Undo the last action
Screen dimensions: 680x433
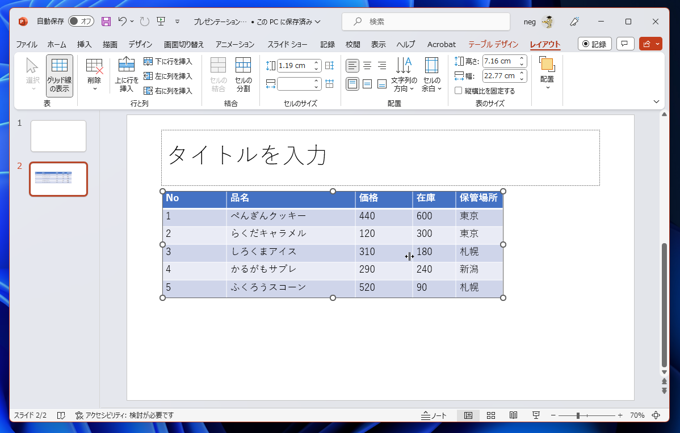point(122,21)
